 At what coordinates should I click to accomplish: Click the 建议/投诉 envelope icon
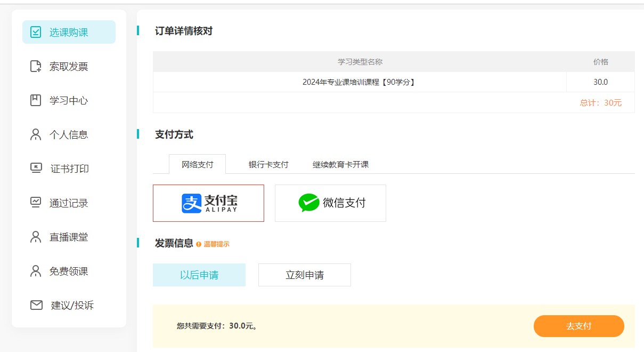click(36, 305)
